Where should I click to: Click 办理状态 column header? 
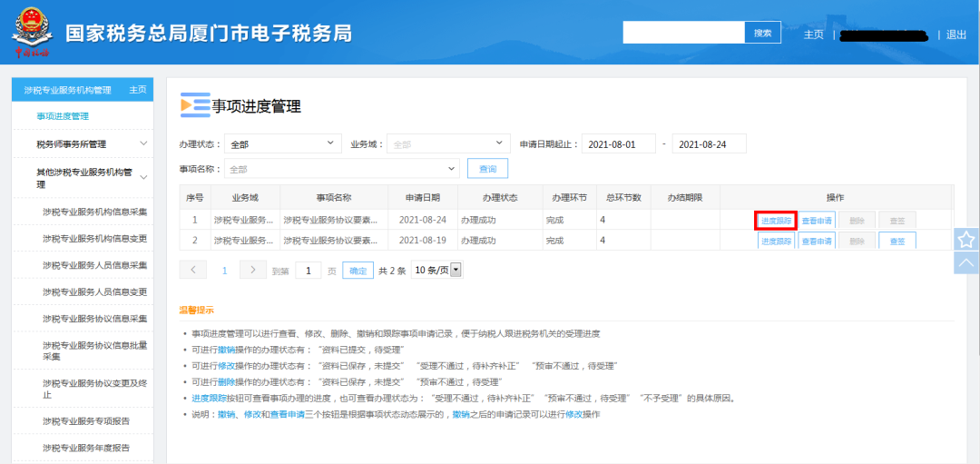(x=500, y=198)
